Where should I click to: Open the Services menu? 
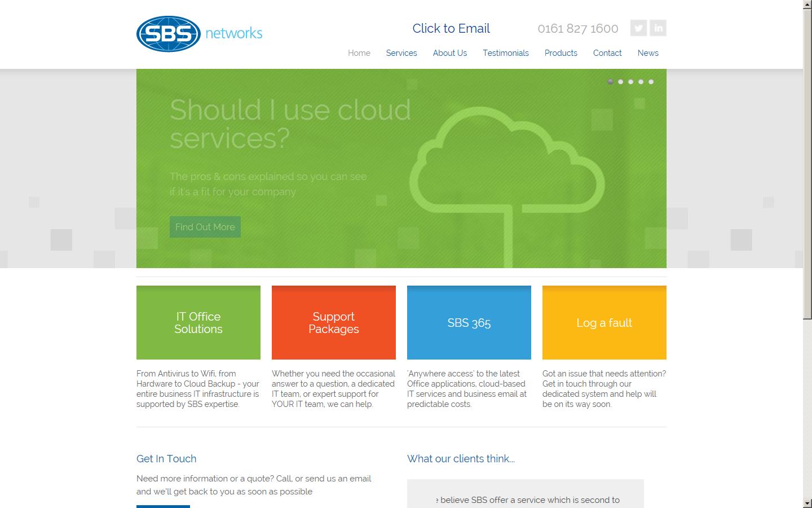(401, 53)
